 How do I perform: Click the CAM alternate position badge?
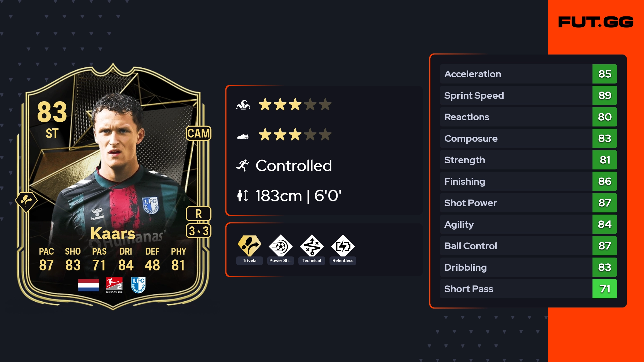point(199,133)
